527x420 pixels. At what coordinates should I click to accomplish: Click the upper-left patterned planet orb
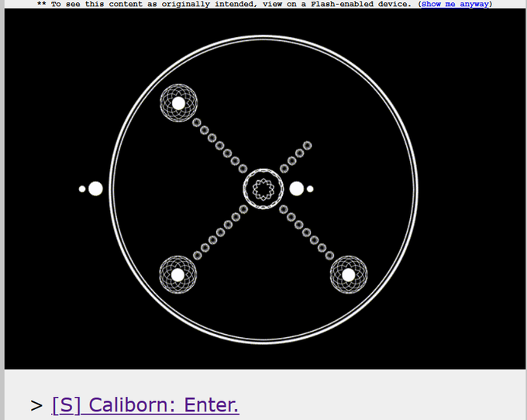click(x=178, y=103)
